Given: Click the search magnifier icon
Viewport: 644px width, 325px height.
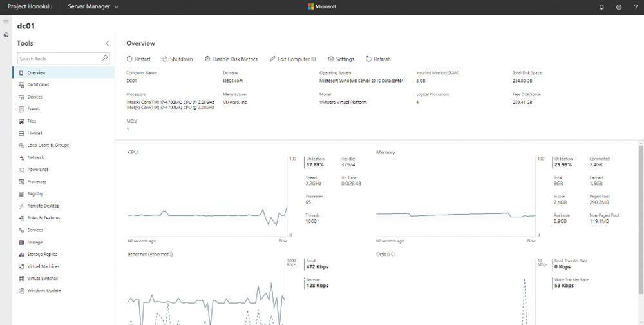Looking at the screenshot, I should [x=105, y=59].
